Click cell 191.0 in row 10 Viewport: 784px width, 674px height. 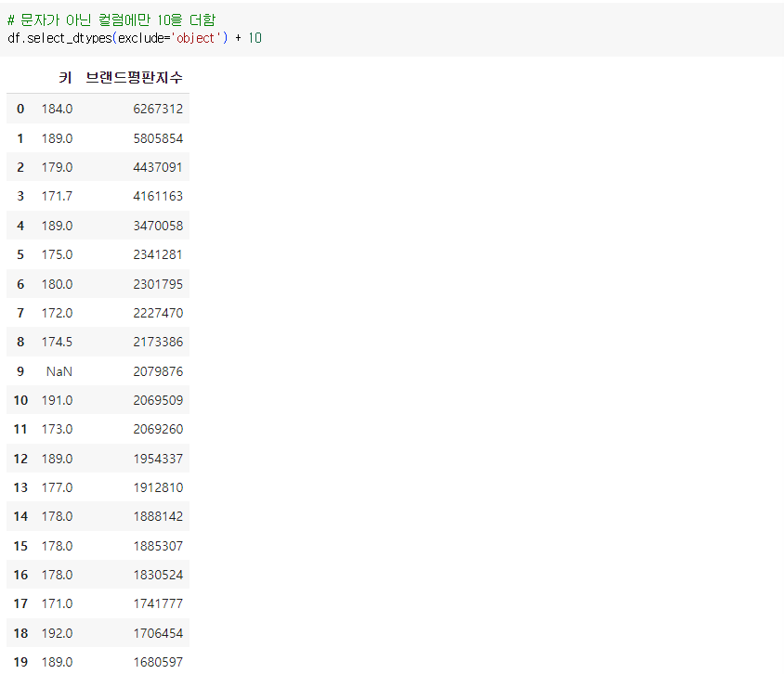57,401
